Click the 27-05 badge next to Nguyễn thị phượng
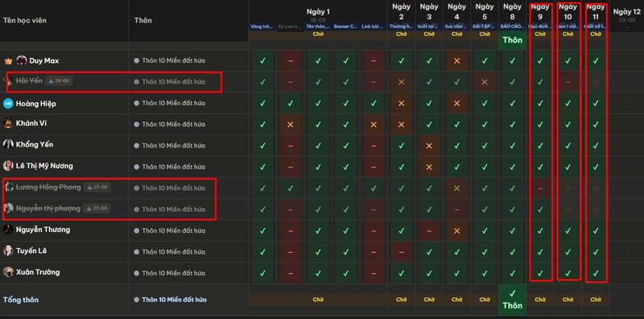This screenshot has width=644, height=319. pos(97,209)
